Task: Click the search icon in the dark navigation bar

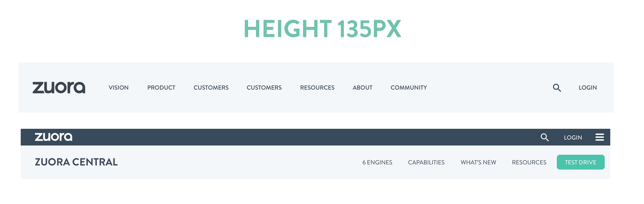Action: (544, 137)
